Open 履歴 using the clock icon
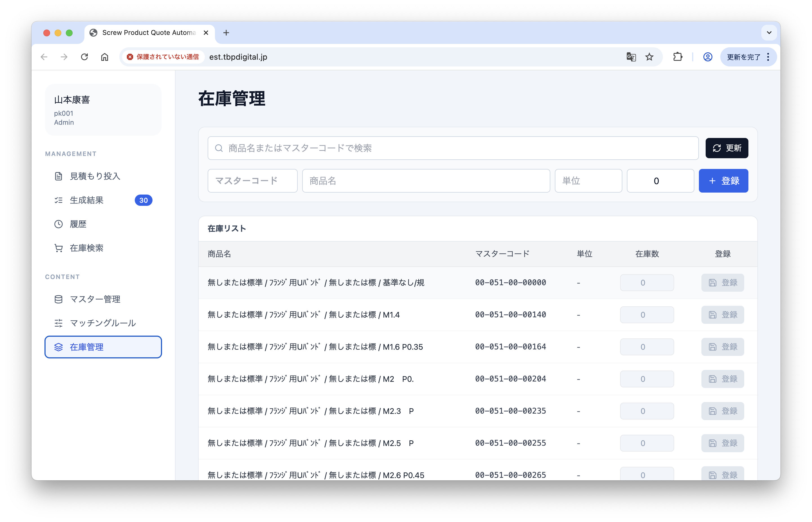The height and width of the screenshot is (522, 812). [x=58, y=224]
